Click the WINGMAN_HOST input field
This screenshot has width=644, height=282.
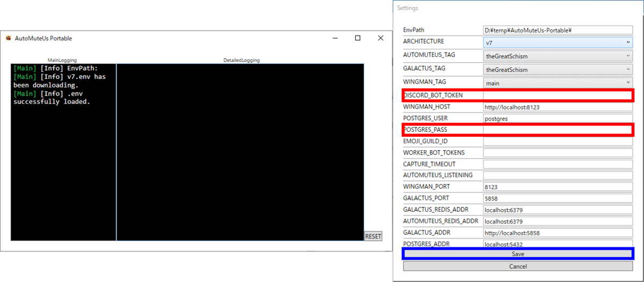click(x=558, y=107)
